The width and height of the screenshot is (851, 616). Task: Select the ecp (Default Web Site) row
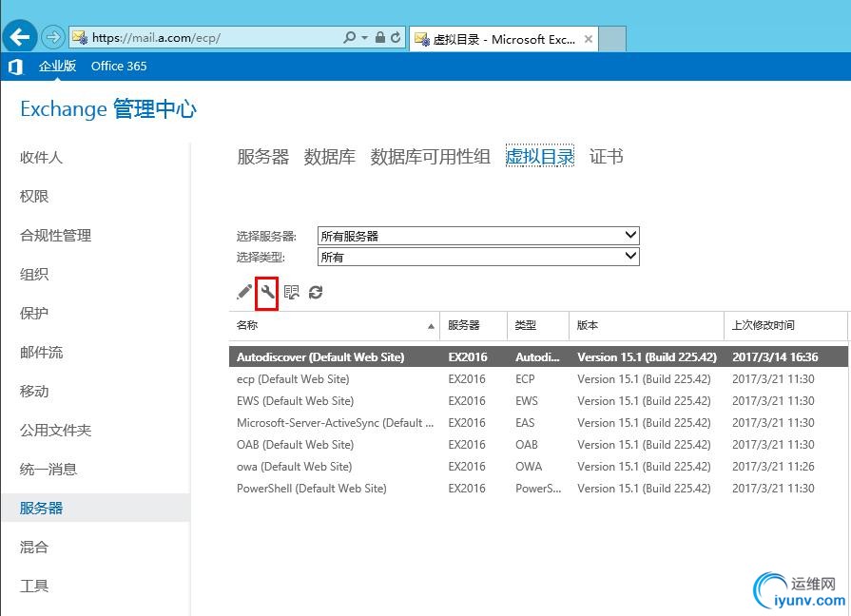coord(538,379)
